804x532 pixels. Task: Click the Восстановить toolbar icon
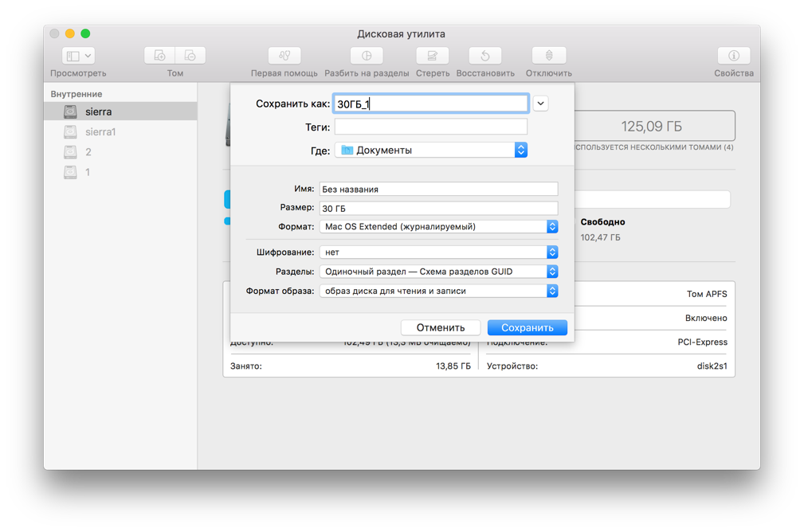[484, 55]
